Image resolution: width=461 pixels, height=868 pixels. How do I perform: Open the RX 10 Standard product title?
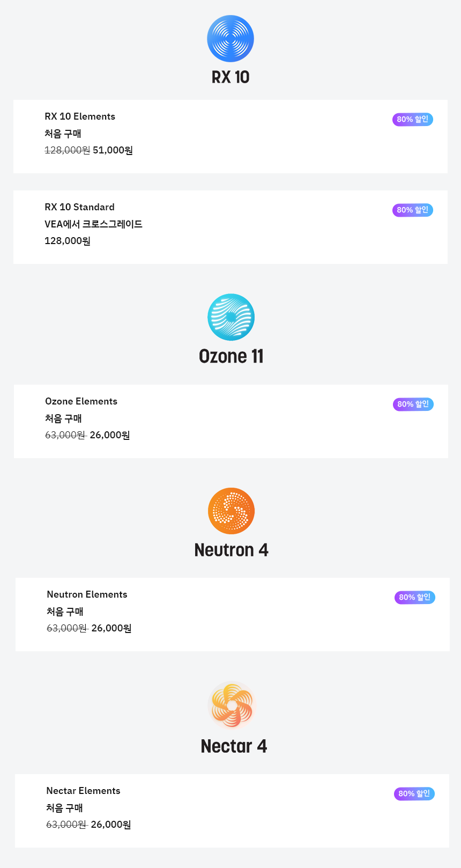[x=79, y=207]
